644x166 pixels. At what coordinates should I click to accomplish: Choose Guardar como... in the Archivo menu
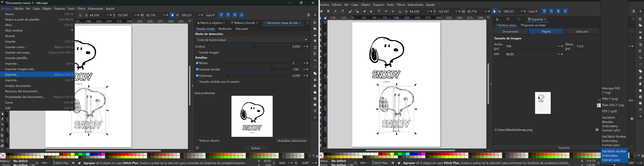37,47
